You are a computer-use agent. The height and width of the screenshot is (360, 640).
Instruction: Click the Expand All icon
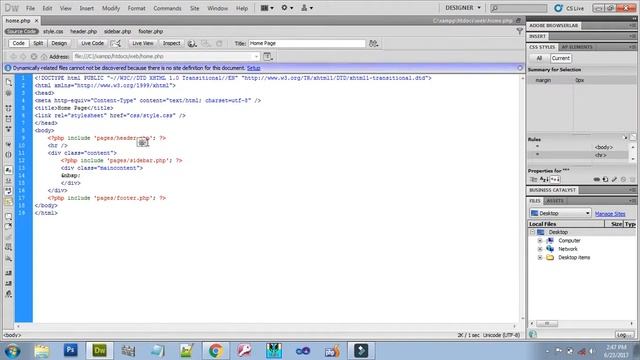click(x=9, y=129)
